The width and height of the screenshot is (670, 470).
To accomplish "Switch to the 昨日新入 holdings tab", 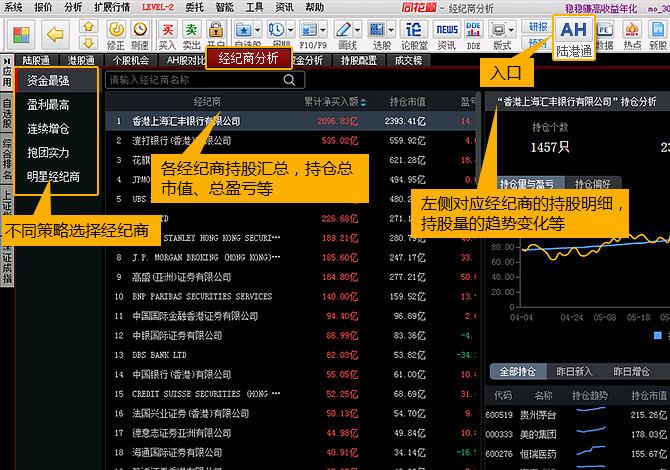I will [x=574, y=371].
